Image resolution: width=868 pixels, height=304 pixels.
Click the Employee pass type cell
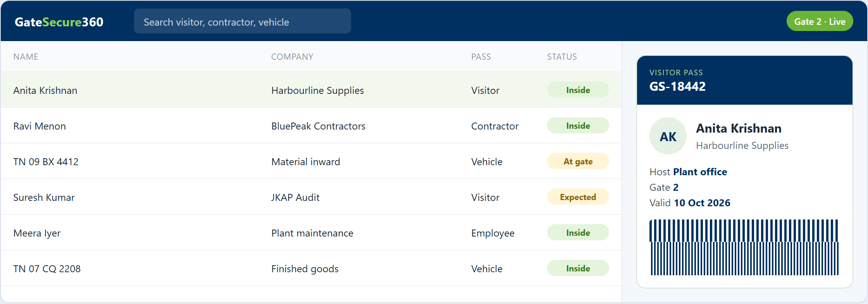[x=493, y=233]
